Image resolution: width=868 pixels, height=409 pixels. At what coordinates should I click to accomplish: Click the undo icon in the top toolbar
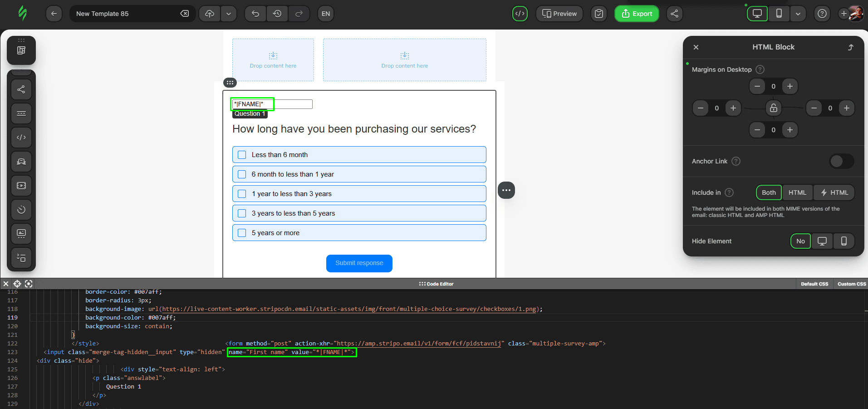[x=255, y=14]
